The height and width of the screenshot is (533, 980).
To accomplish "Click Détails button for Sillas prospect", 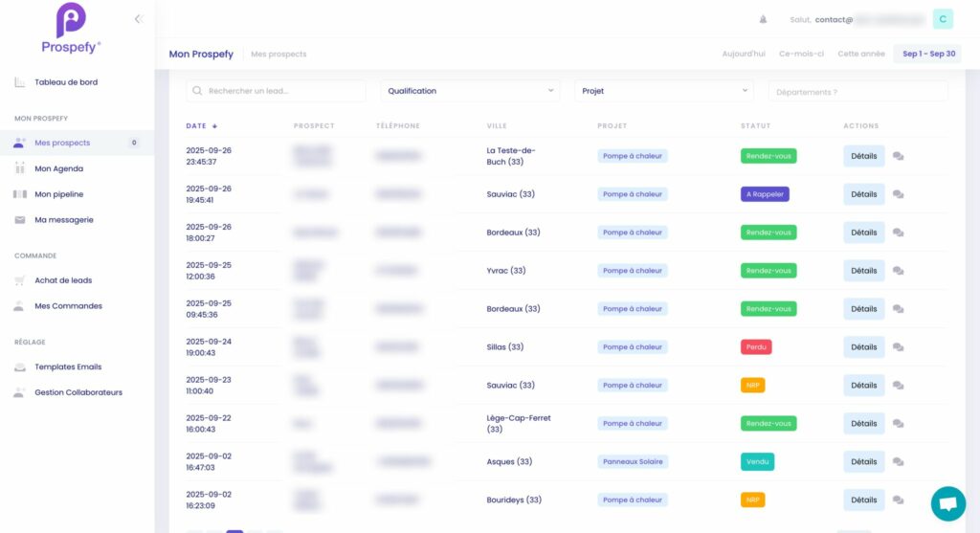I will [863, 347].
